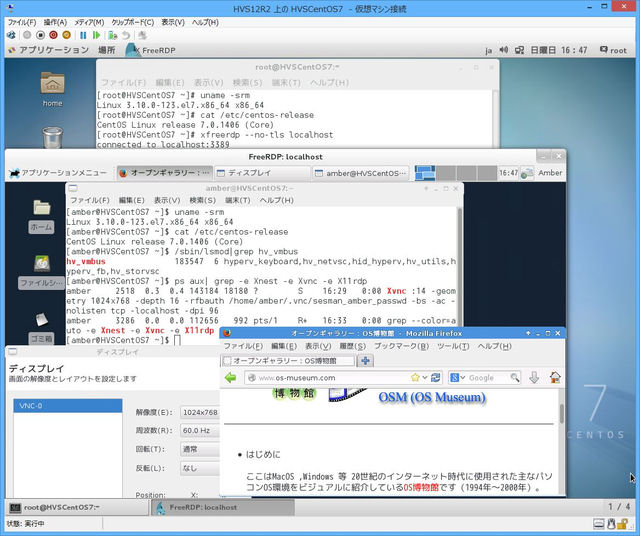The height and width of the screenshot is (536, 640).
Task: Open the search engine selector dropdown
Action: coord(457,378)
